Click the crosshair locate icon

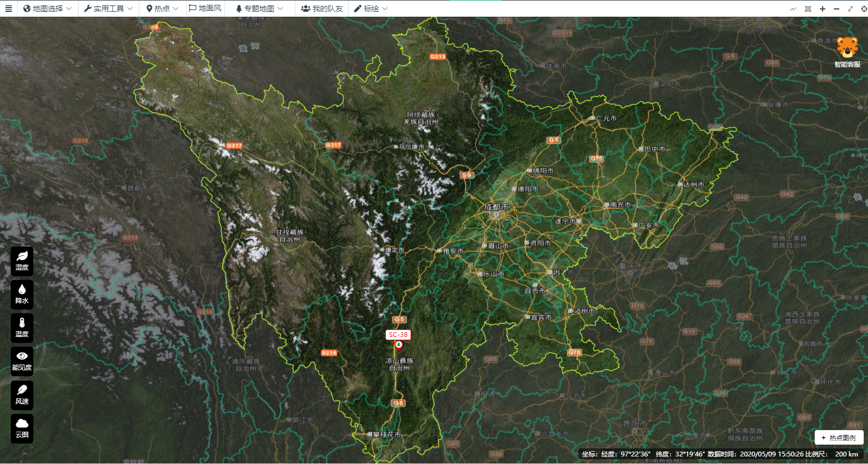(x=864, y=9)
